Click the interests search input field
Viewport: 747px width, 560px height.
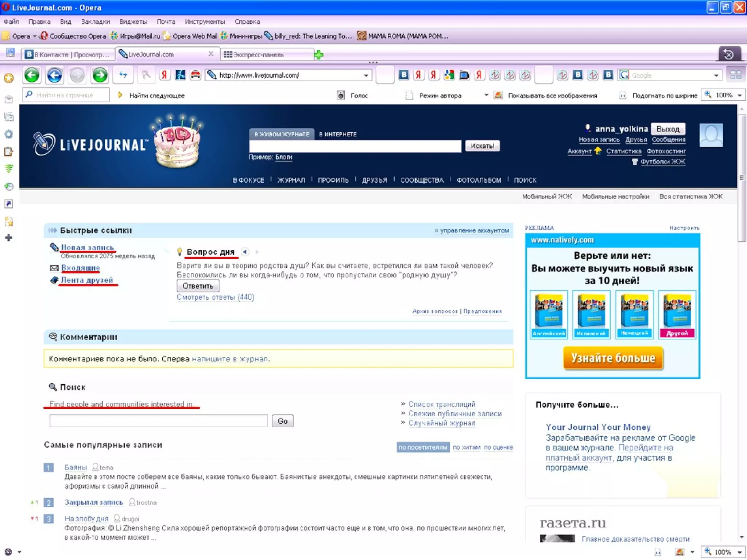point(158,421)
